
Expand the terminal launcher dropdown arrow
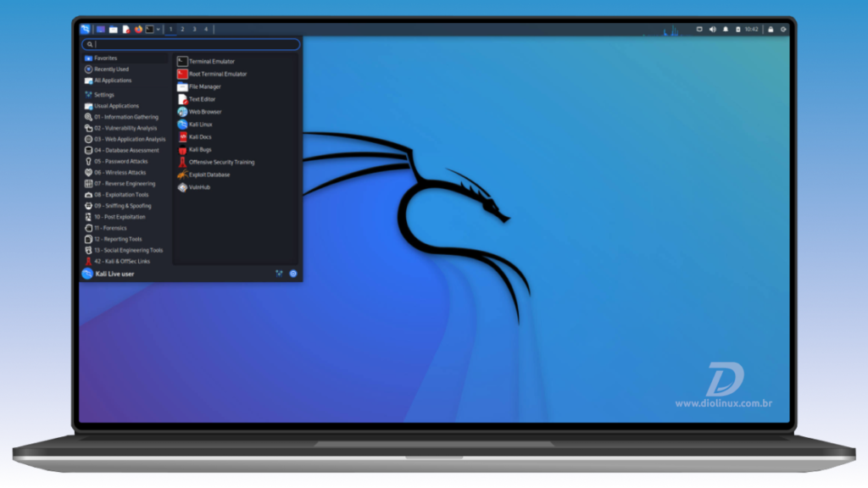click(159, 29)
